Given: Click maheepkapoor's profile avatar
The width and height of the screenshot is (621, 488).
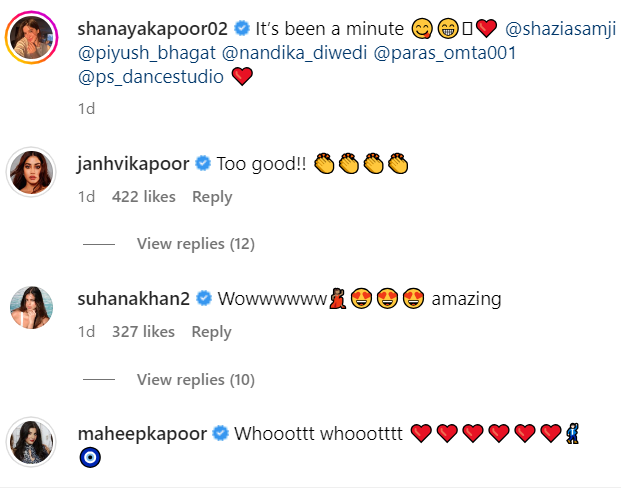Looking at the screenshot, I should tap(31, 442).
